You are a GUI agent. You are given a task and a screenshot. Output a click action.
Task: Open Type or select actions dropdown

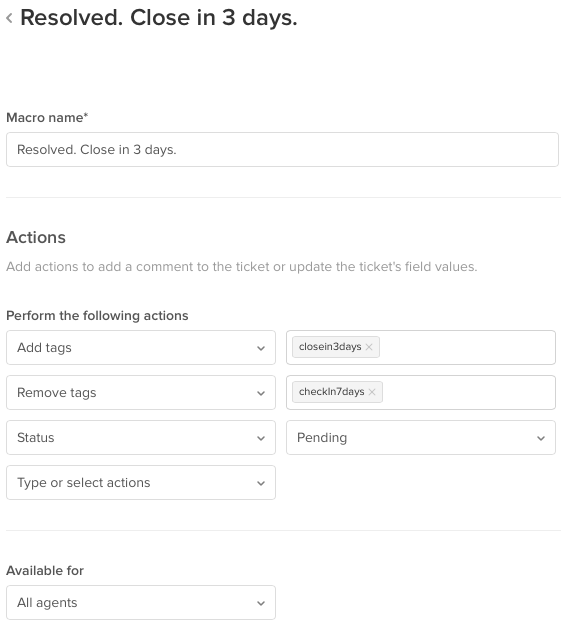click(141, 483)
